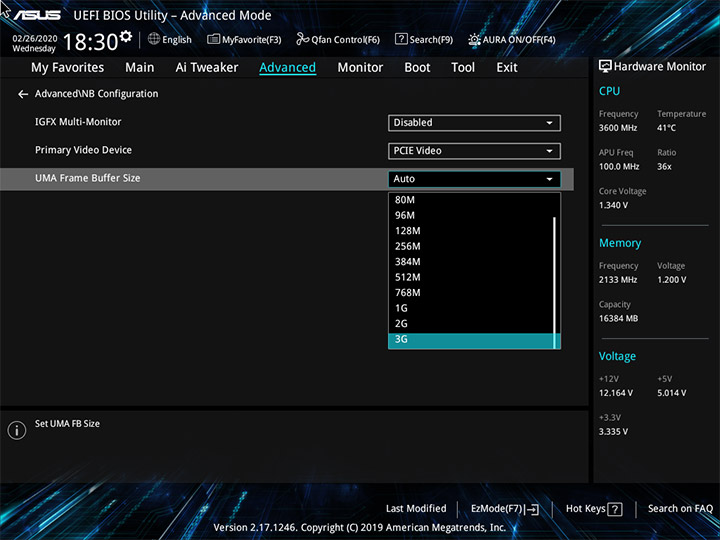Open the Primary Video Device dropdown
This screenshot has width=720, height=540.
point(474,151)
